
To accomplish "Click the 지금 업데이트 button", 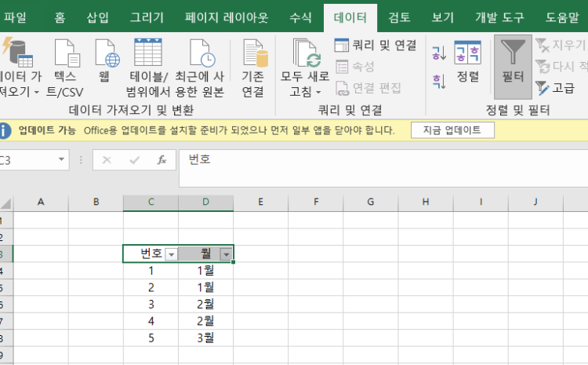I will click(x=452, y=130).
